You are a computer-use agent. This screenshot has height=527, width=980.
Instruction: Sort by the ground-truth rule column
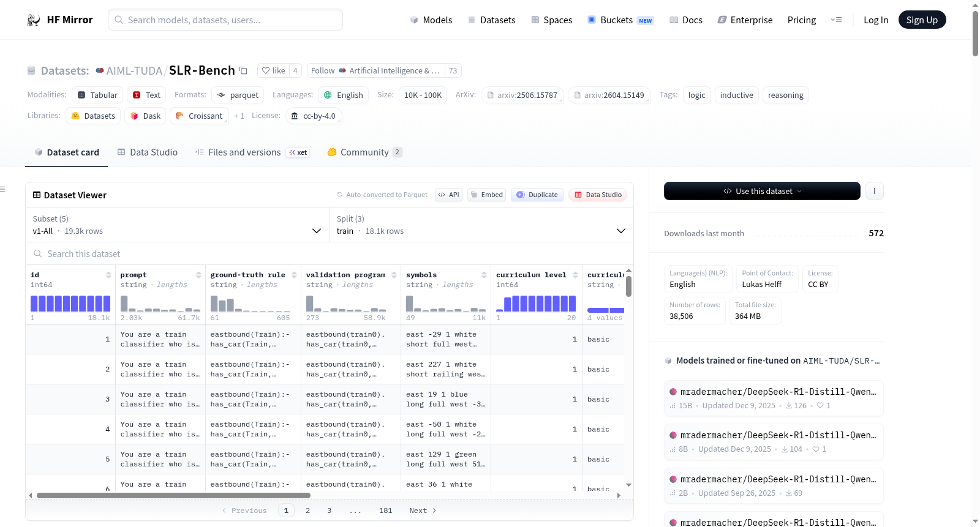pyautogui.click(x=294, y=275)
